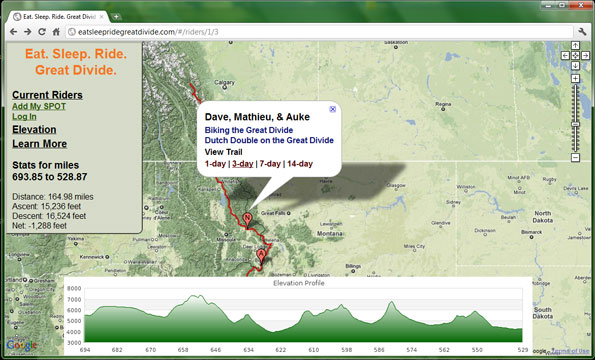
Task: Click the browser back arrow
Action: click(x=14, y=32)
